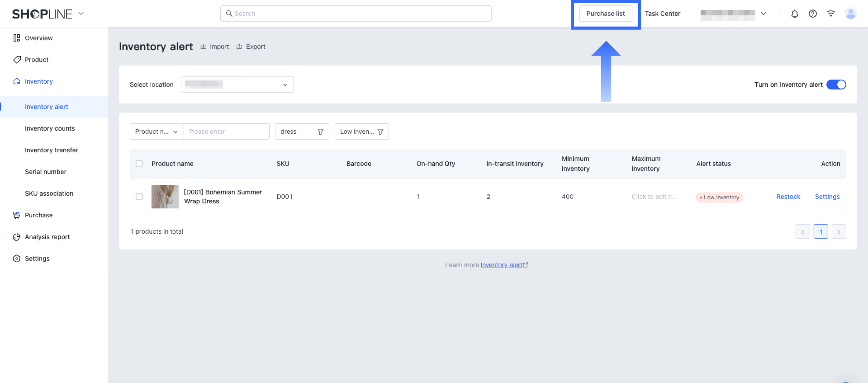Image resolution: width=868 pixels, height=383 pixels.
Task: Open the Select location dropdown
Action: [x=237, y=84]
